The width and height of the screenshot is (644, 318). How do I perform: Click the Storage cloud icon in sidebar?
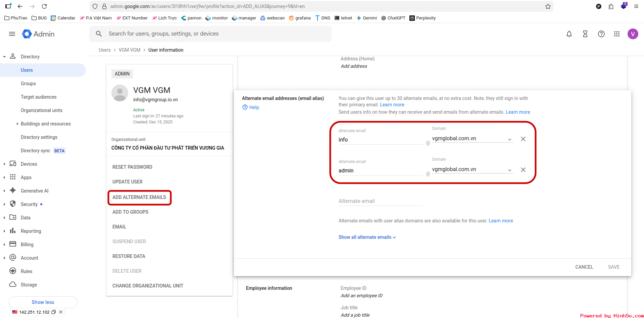tap(12, 284)
